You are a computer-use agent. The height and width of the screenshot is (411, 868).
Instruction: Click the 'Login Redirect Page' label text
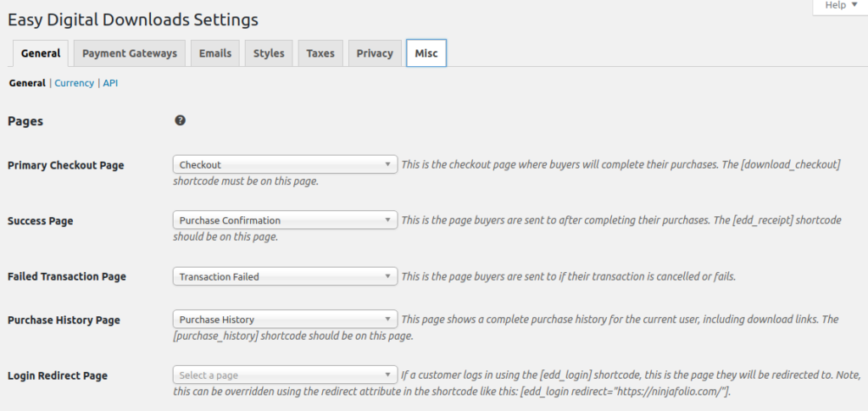[58, 375]
